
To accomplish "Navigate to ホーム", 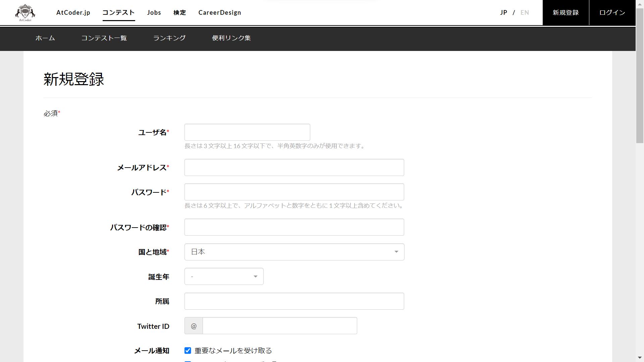I will pyautogui.click(x=45, y=38).
